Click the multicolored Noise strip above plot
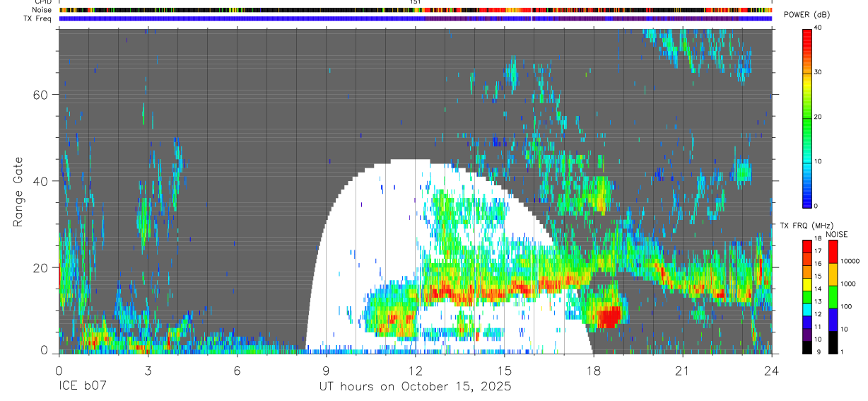The height and width of the screenshot is (401, 868). click(x=415, y=10)
